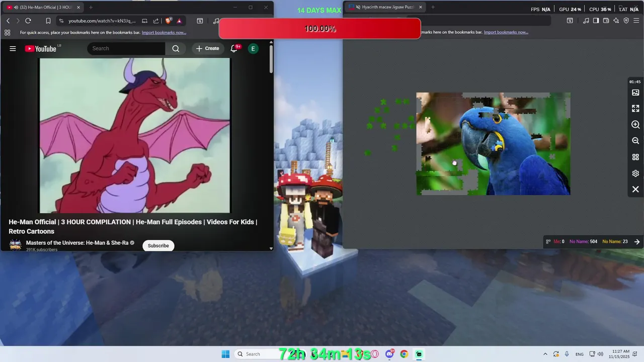
Task: Open volume control in system tray
Action: tap(600, 354)
